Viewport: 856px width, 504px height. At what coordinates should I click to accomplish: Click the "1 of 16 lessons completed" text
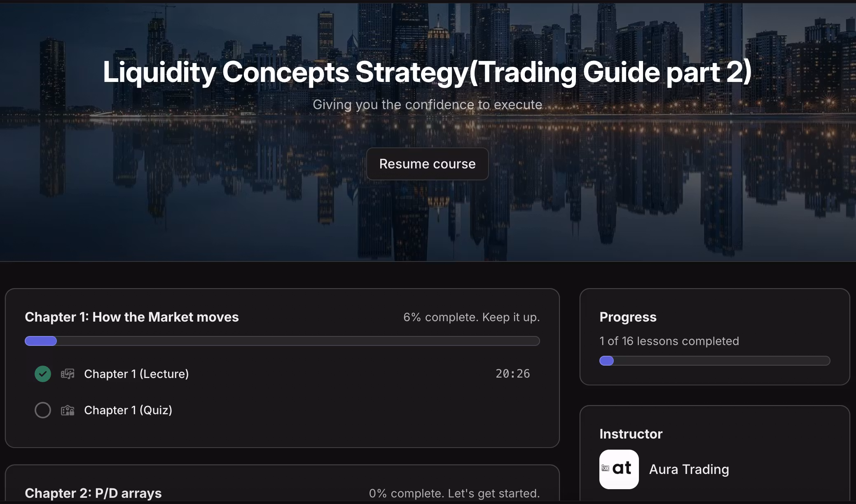pyautogui.click(x=669, y=341)
